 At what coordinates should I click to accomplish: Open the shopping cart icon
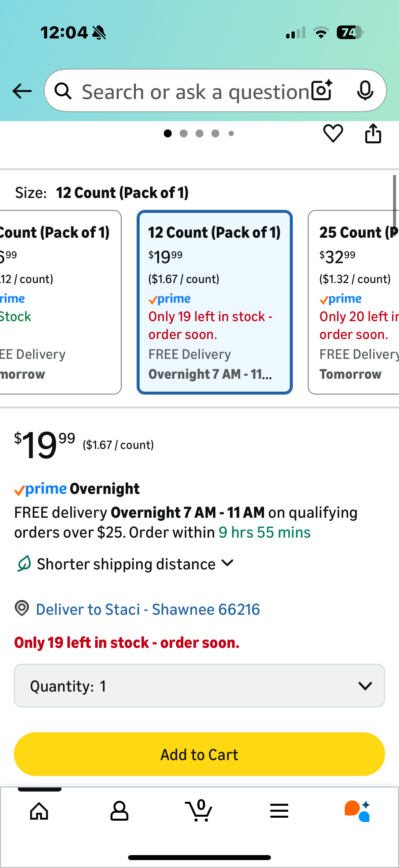point(199,811)
